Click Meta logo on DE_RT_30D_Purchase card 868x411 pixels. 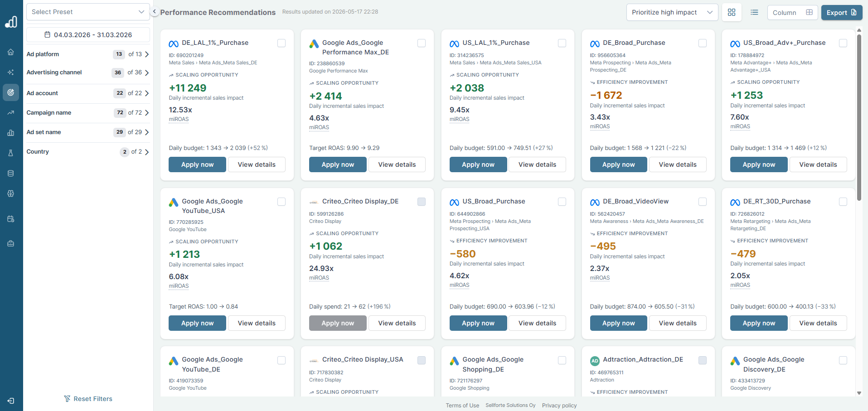tap(735, 203)
